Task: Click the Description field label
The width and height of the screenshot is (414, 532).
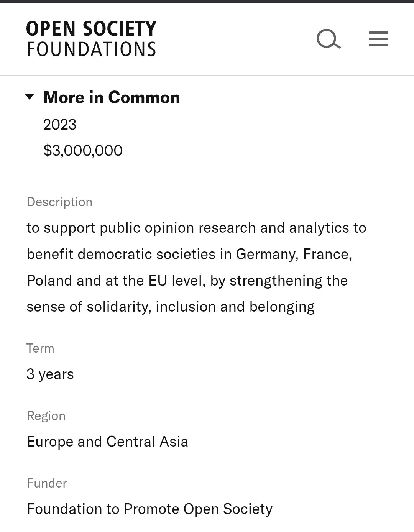Action: click(x=59, y=202)
